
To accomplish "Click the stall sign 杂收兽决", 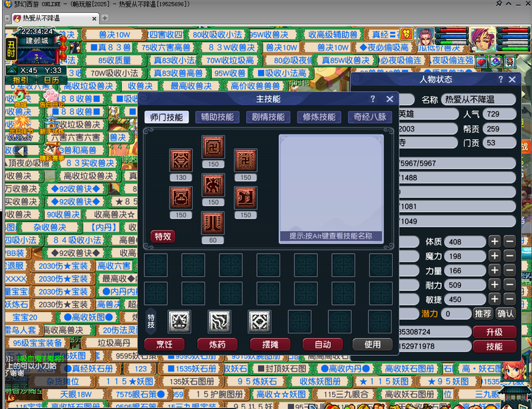I will click(50, 227).
